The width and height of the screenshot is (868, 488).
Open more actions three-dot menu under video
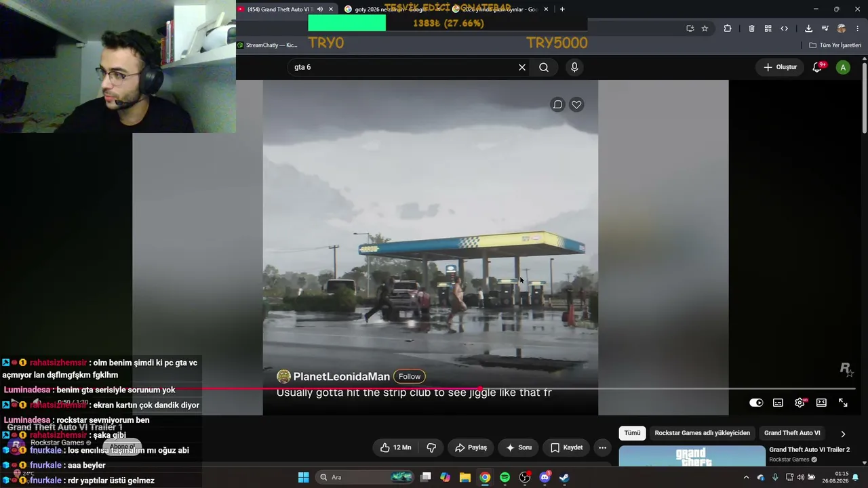[x=602, y=447]
